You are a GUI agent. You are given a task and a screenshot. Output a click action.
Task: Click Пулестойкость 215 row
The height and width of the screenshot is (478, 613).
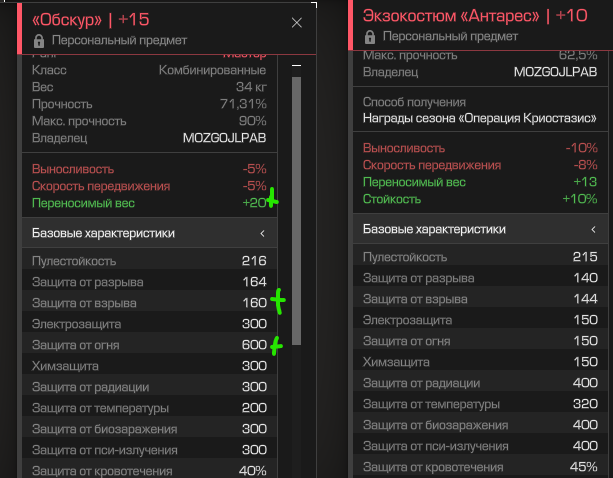(x=480, y=257)
